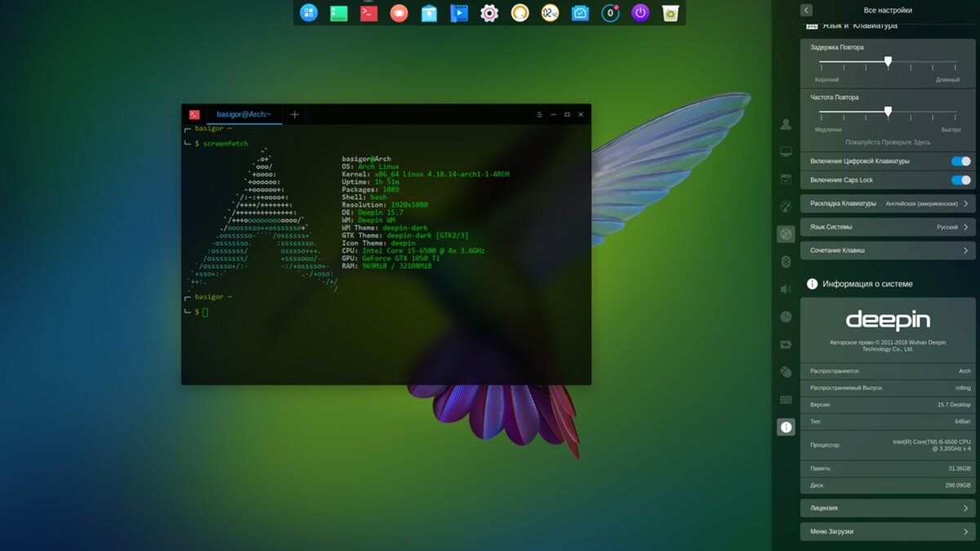The width and height of the screenshot is (980, 551).
Task: Go to Bluetooth in settings sidebar
Action: [x=786, y=261]
